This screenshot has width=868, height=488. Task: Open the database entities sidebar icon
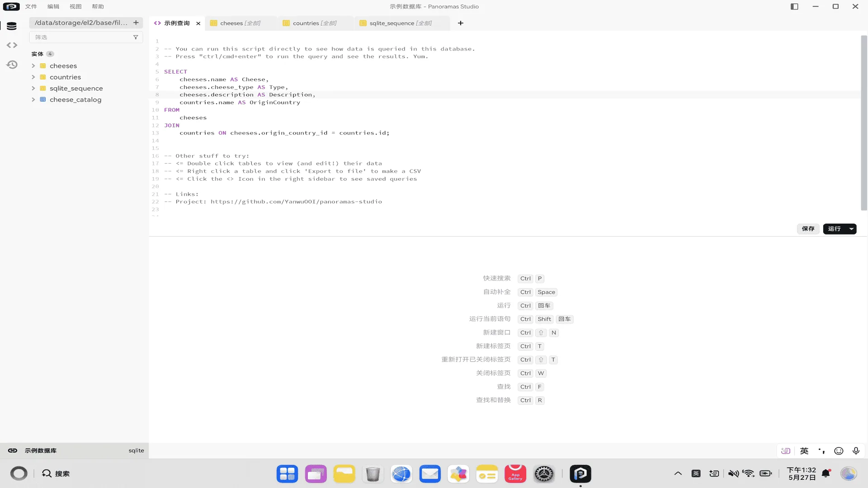12,26
